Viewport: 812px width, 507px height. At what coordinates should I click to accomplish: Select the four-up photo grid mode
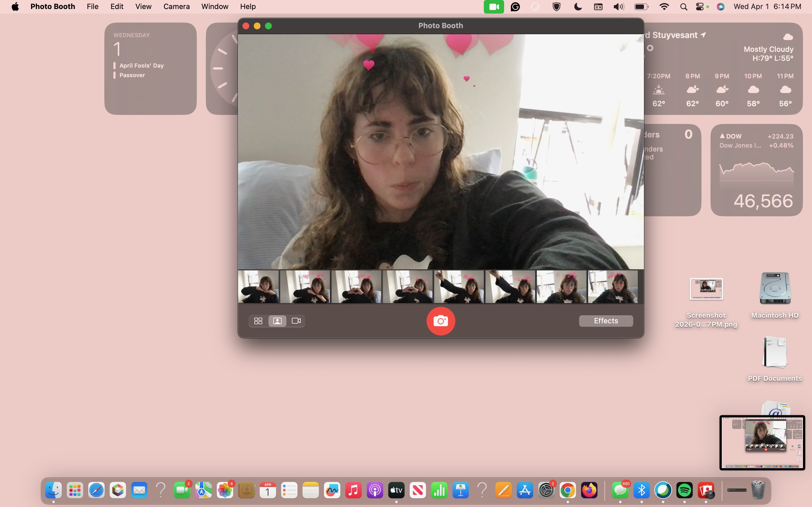[258, 321]
